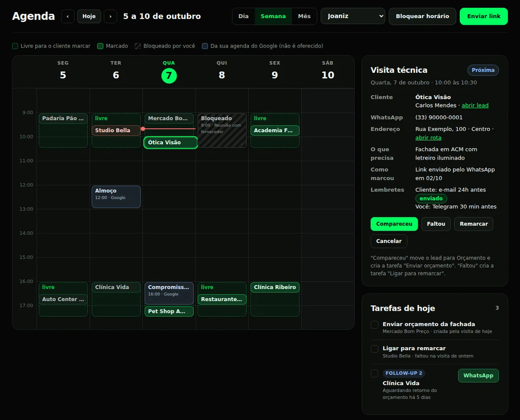Open Clínica Ribeiro appointment on Friday
520x420 pixels.
click(x=275, y=287)
